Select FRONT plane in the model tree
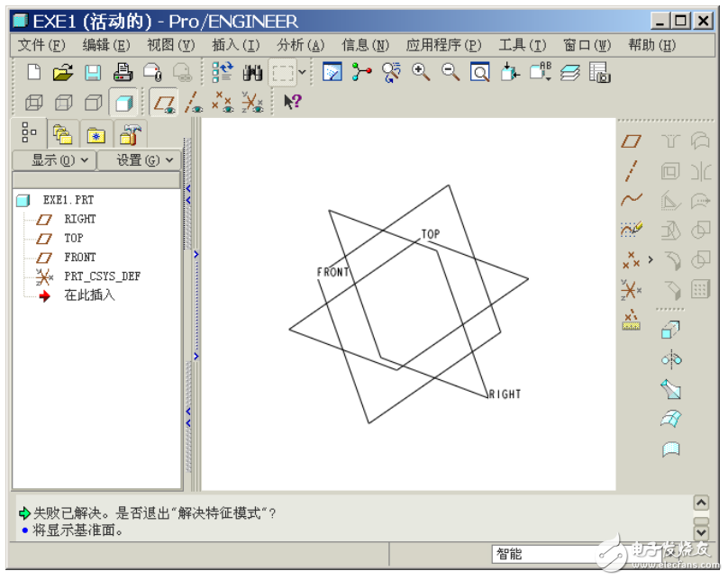This screenshot has height=580, width=728. 79,257
